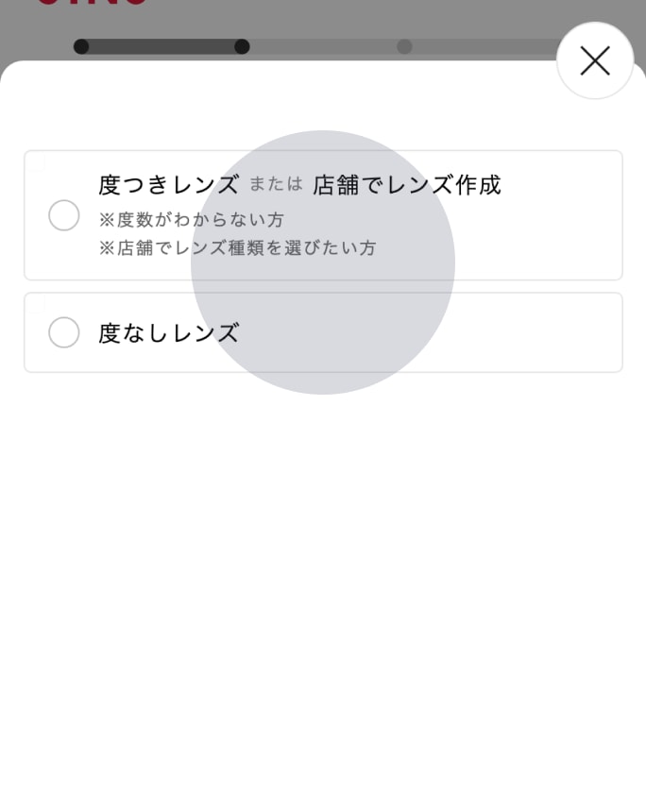Viewport: 646px width, 812px height.
Task: Click the small または text
Action: click(x=276, y=184)
